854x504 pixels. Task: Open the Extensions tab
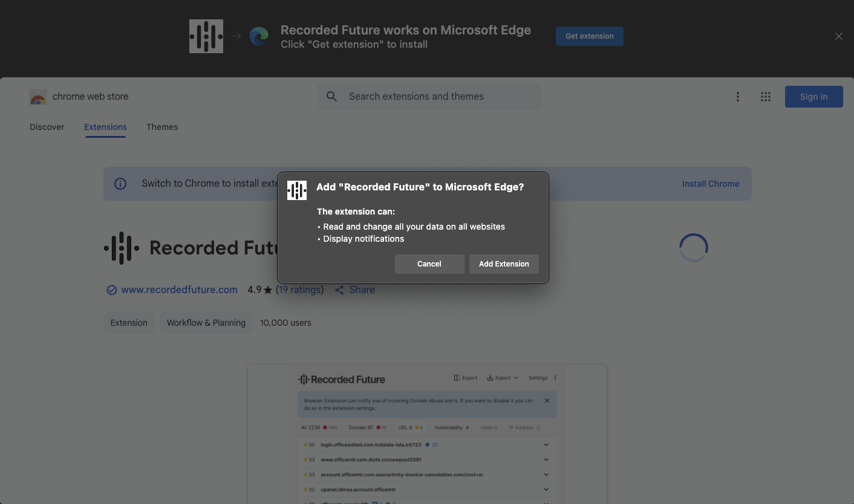tap(105, 127)
